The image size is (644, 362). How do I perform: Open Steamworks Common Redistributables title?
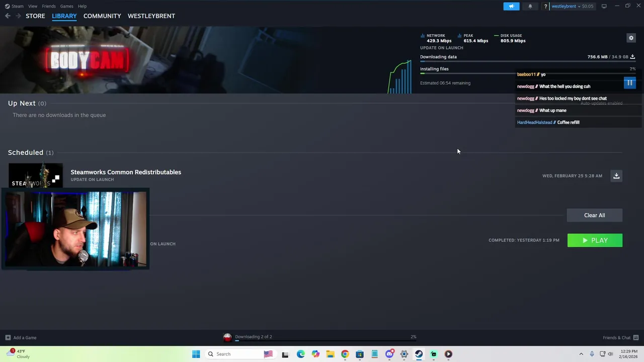point(126,172)
